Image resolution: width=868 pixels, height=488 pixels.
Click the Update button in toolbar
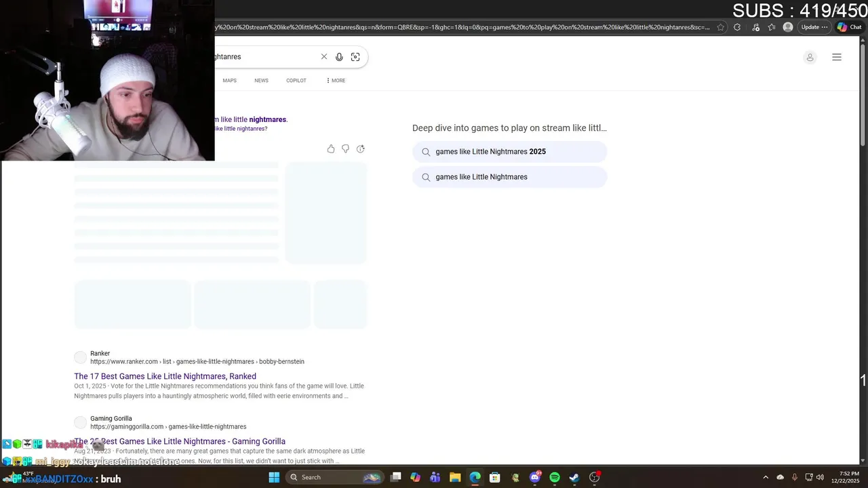click(x=814, y=27)
